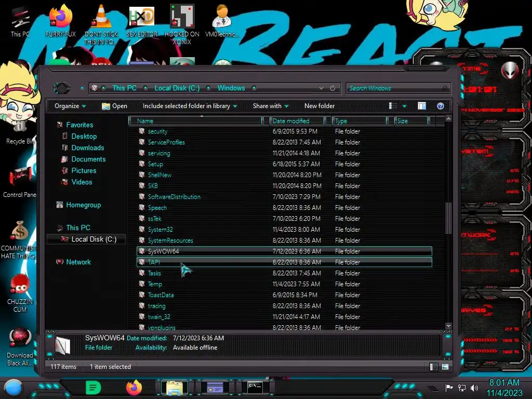The image size is (532, 399).
Task: Click the Action Center flag tray icon
Action: [x=449, y=388]
